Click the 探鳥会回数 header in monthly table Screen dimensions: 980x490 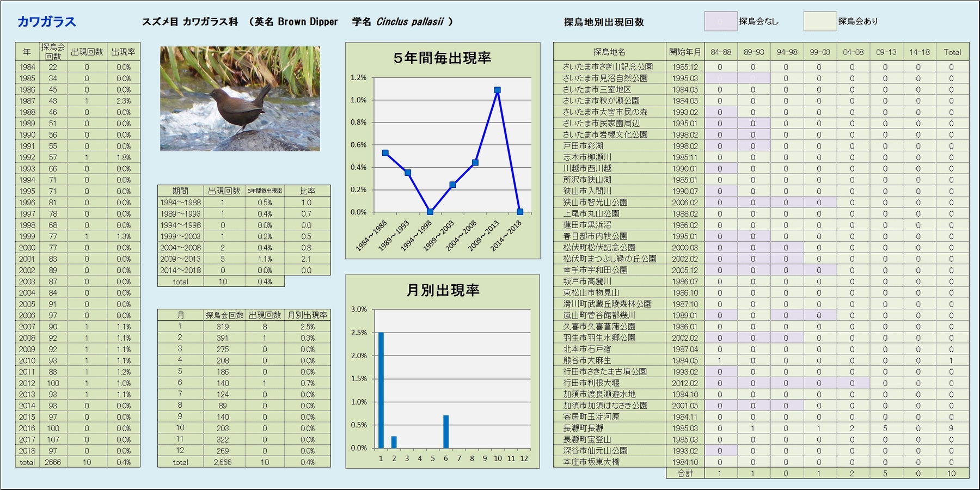224,315
